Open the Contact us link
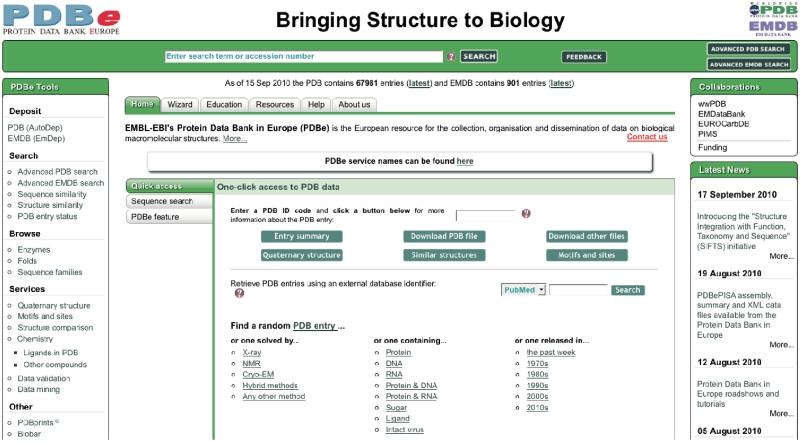The image size is (800, 442). click(647, 137)
